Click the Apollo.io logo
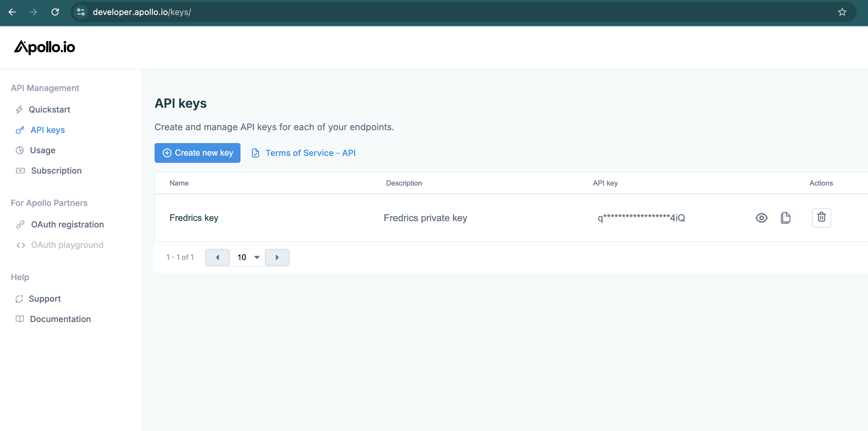 point(44,47)
